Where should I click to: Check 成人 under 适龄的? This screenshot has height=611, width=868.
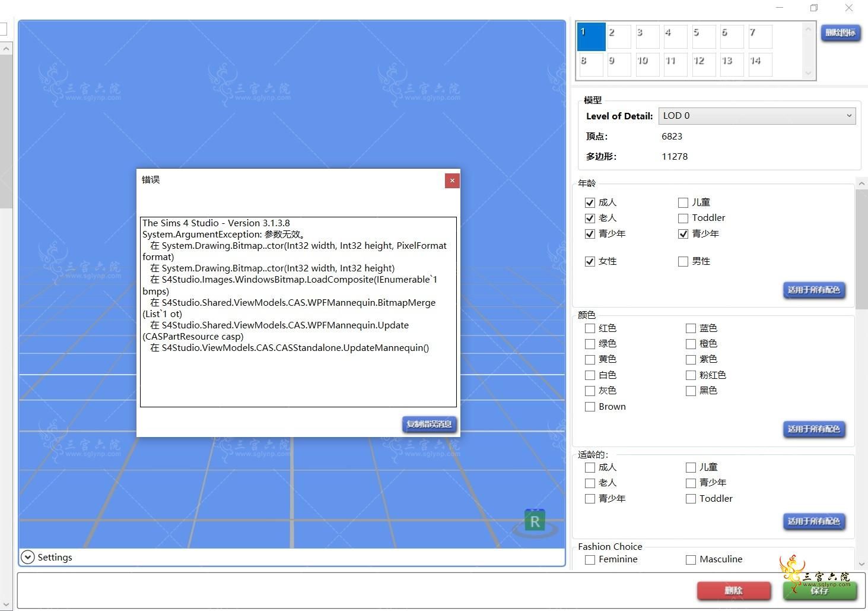[x=590, y=467]
